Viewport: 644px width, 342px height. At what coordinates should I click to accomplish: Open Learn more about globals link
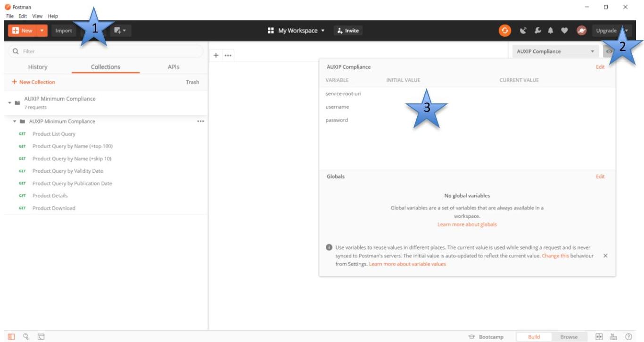pyautogui.click(x=467, y=225)
